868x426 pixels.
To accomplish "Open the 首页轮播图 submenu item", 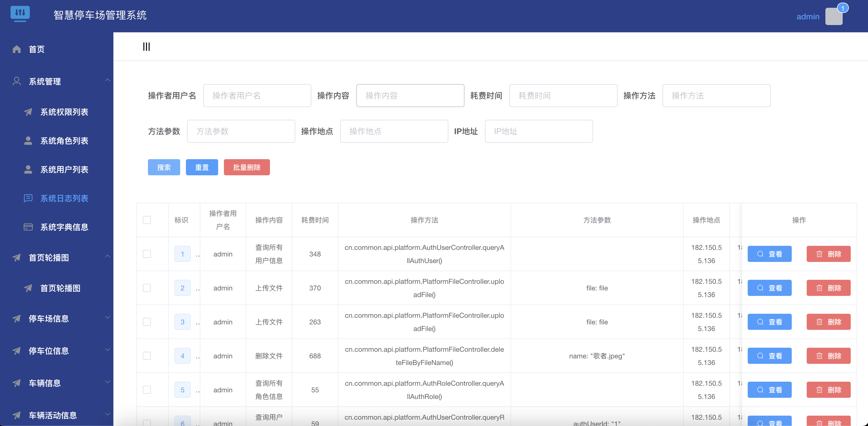I will [60, 288].
